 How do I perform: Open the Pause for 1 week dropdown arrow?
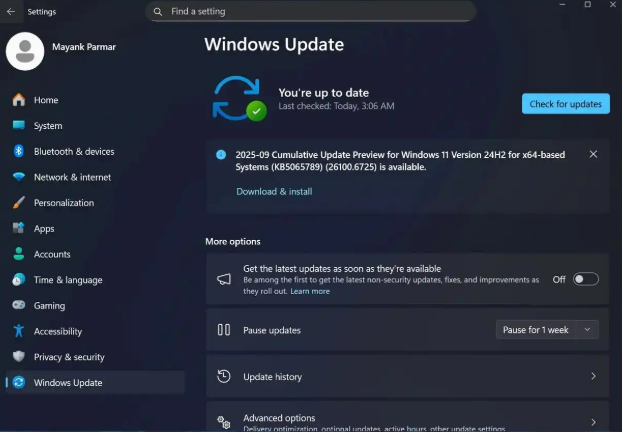tap(587, 330)
